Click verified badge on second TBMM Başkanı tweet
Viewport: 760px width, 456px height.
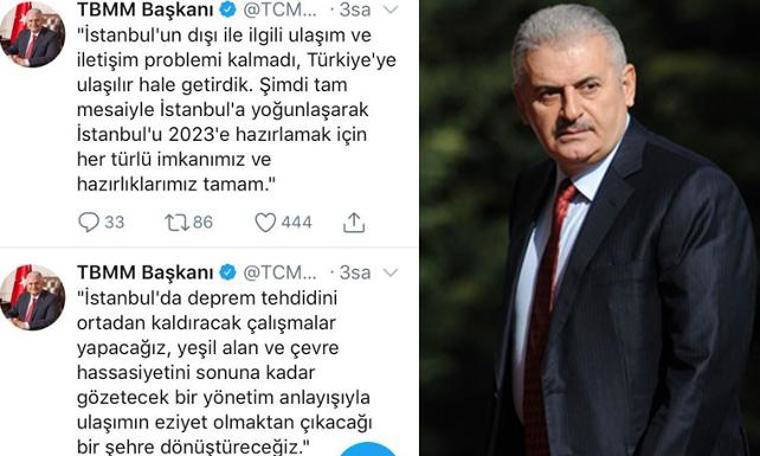pyautogui.click(x=228, y=272)
